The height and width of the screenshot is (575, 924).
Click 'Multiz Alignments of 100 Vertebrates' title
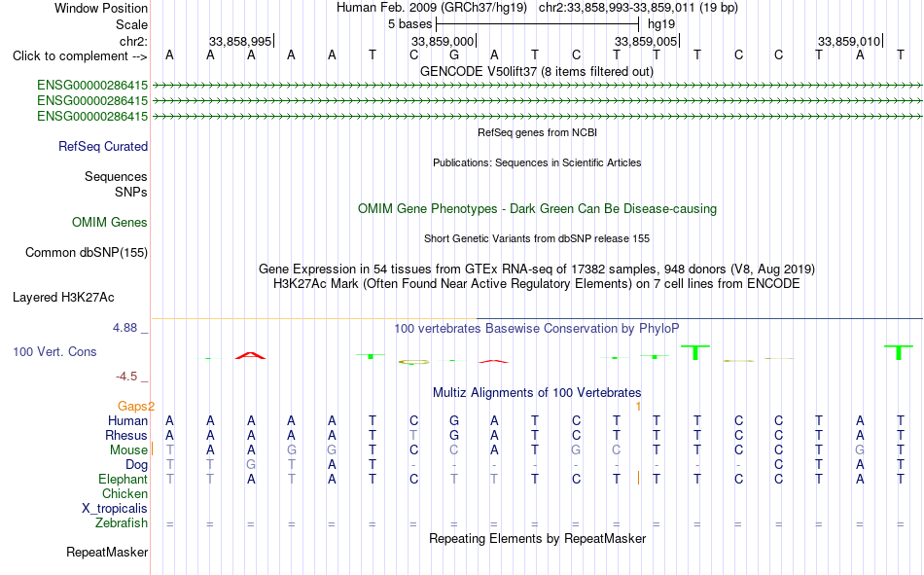(x=537, y=393)
